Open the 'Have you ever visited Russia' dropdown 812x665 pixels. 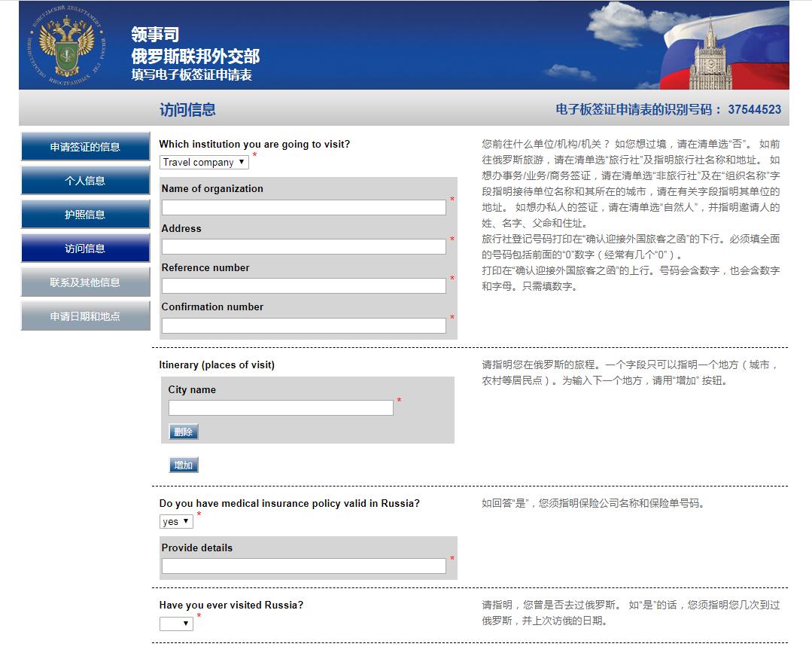click(175, 623)
